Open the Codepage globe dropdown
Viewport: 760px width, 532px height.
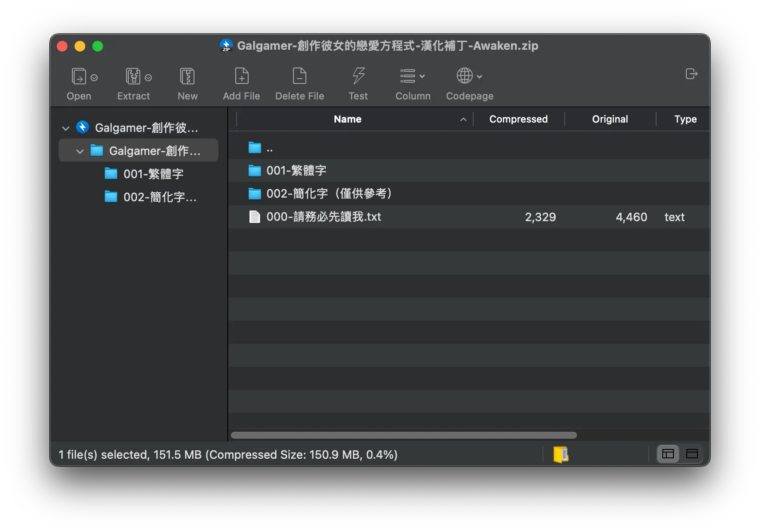(469, 76)
